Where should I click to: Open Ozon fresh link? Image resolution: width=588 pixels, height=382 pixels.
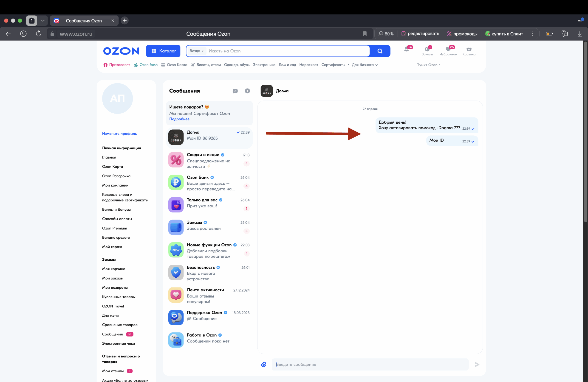tap(146, 65)
